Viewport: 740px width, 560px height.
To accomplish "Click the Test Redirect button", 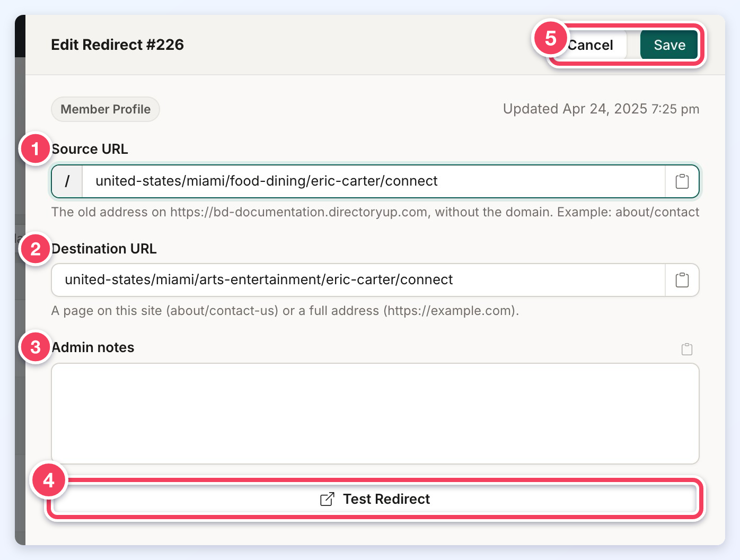I will pyautogui.click(x=375, y=499).
